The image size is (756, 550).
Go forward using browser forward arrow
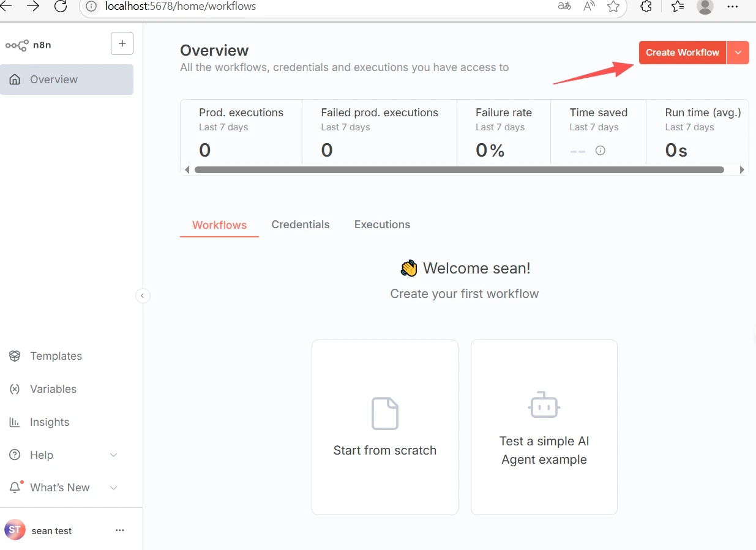pos(33,7)
